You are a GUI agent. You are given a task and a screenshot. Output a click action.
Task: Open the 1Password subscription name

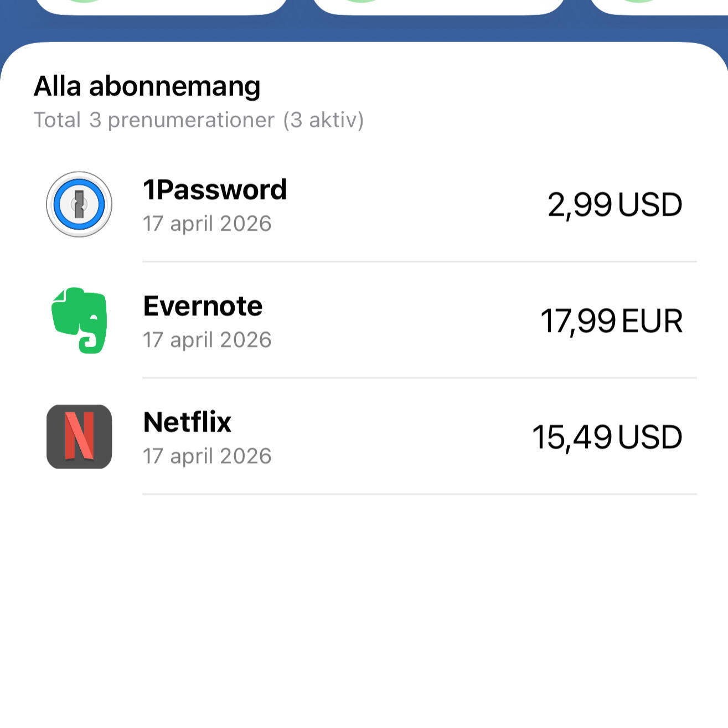tap(215, 190)
